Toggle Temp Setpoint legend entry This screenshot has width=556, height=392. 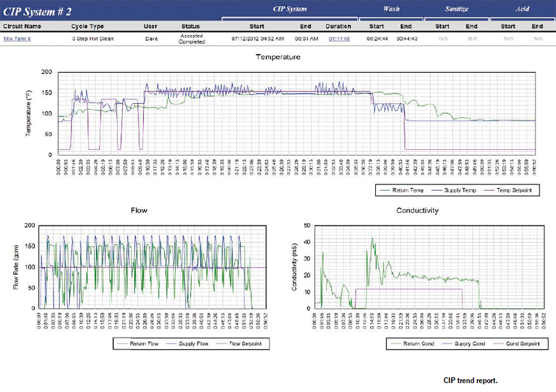(508, 190)
